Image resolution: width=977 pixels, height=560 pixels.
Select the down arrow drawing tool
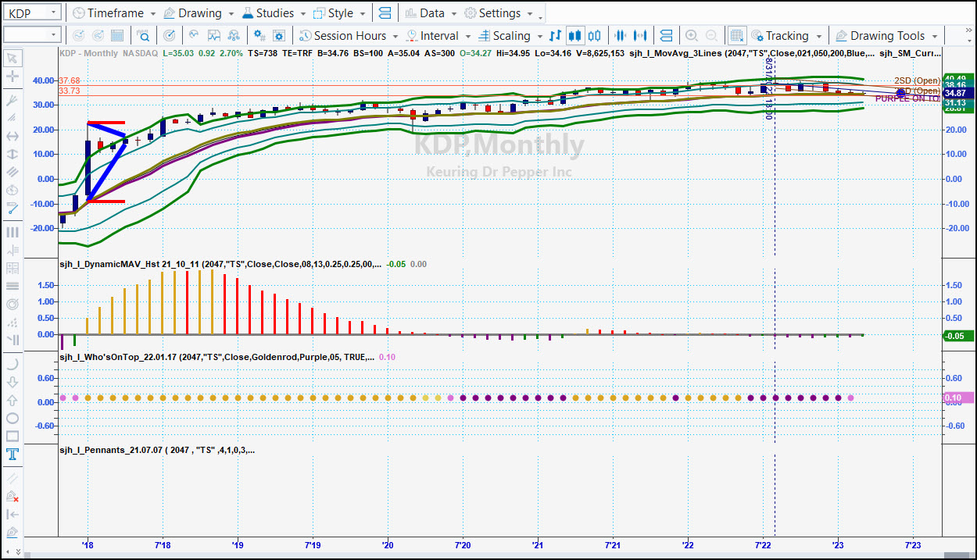[x=12, y=382]
